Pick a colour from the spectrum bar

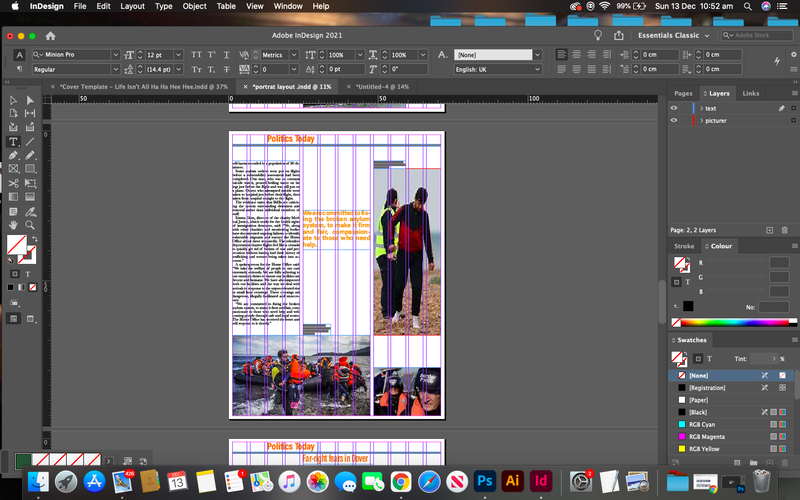click(x=734, y=322)
